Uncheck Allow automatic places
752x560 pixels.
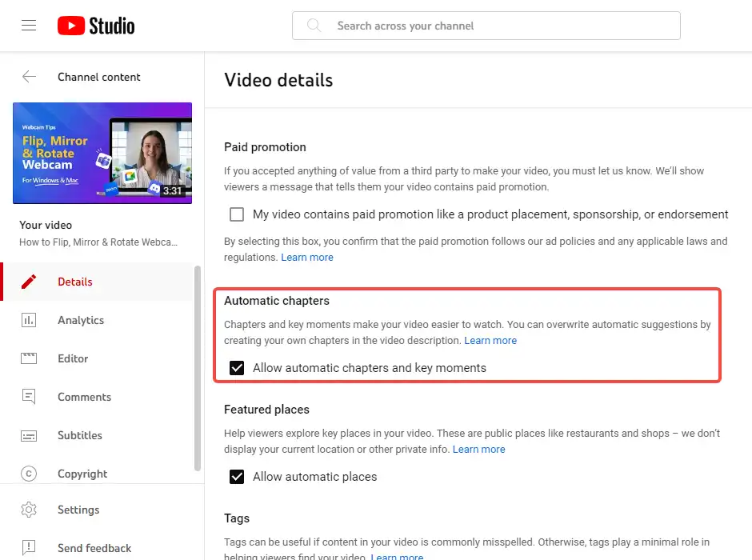[237, 476]
